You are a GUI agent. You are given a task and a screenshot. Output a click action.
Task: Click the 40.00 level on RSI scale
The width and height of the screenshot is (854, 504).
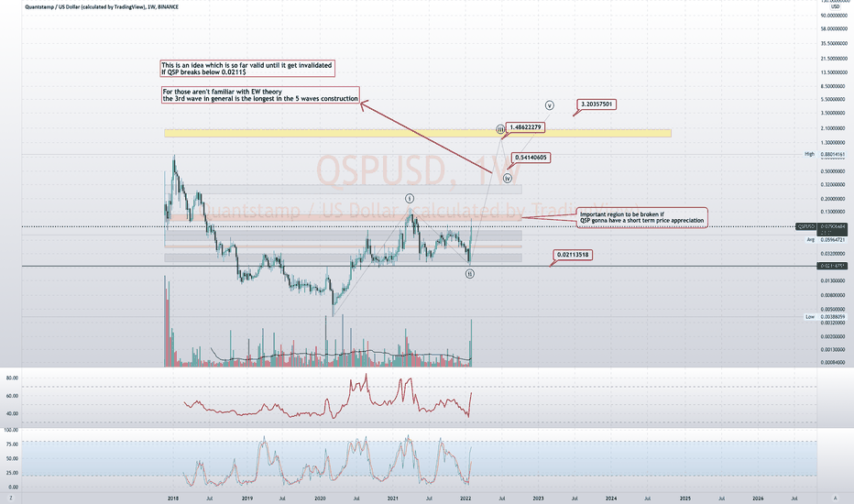12,413
